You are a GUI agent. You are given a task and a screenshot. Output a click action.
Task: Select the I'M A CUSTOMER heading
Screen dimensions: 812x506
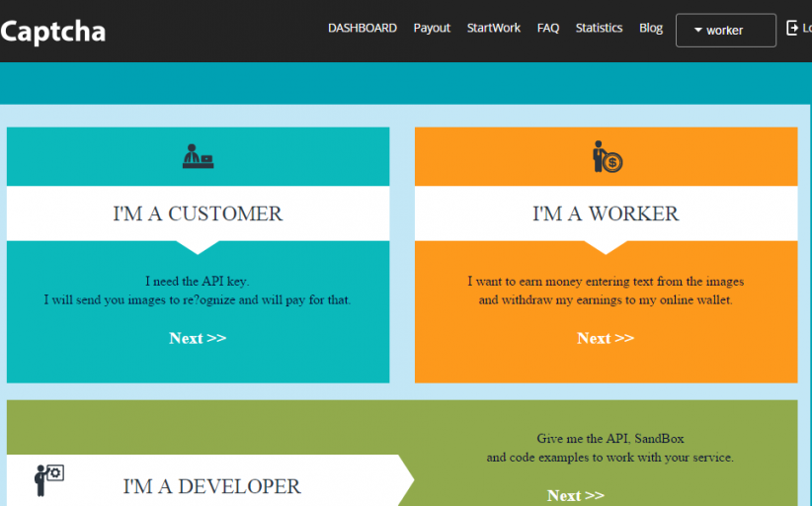click(x=198, y=213)
